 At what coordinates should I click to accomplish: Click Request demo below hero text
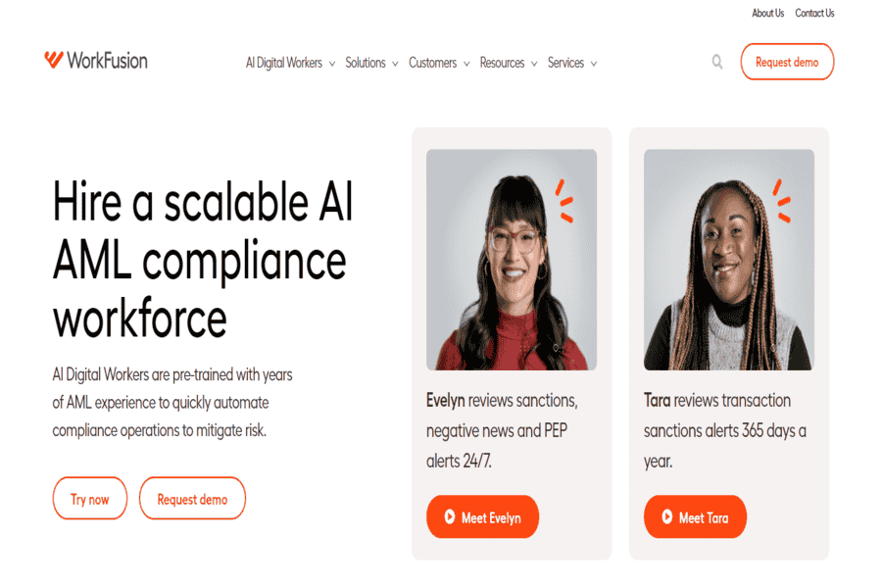(x=192, y=499)
